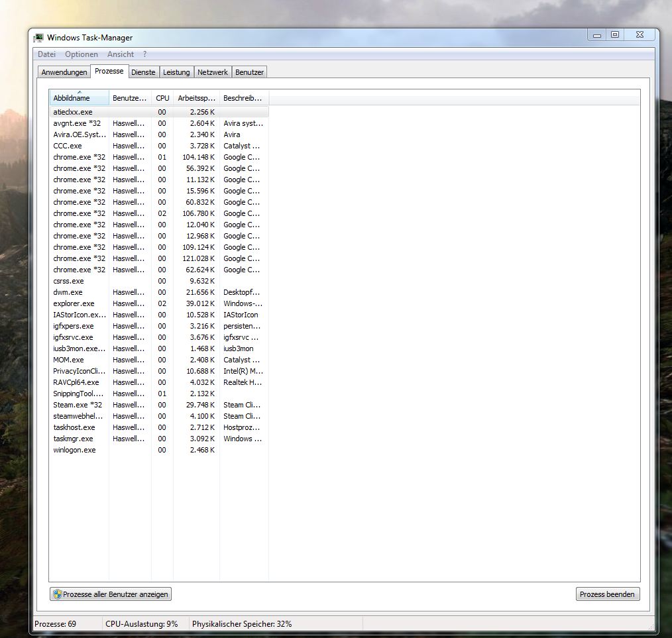
Task: Select the PrivacyIconCli... process row
Action: tap(159, 371)
